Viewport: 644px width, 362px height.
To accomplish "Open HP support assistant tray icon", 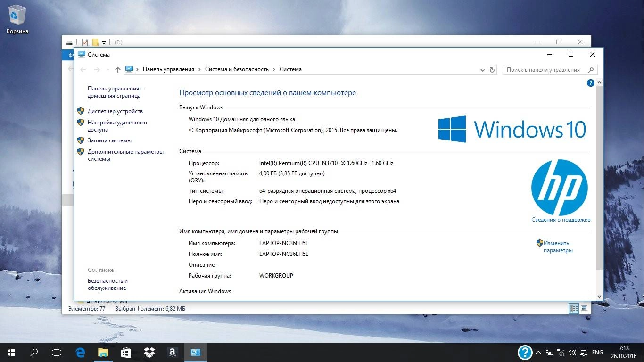I will [x=525, y=352].
